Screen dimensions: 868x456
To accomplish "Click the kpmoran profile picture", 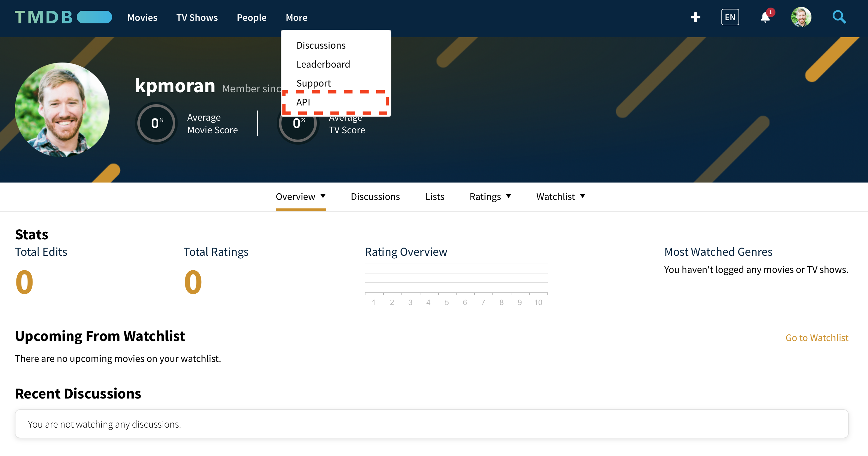I will 62,109.
